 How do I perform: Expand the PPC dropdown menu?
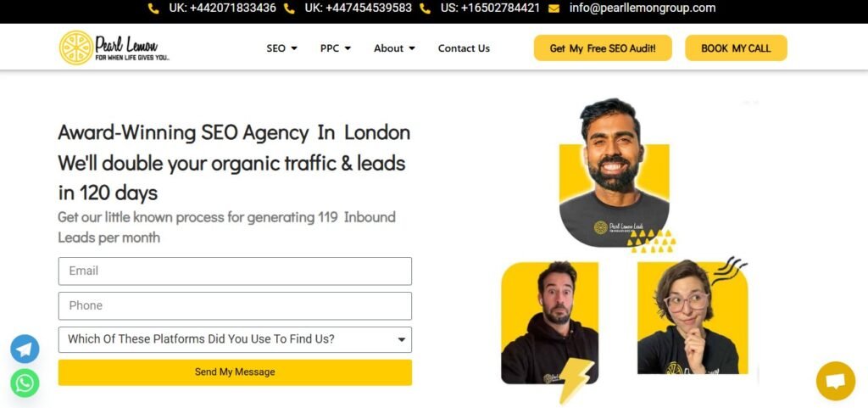tap(336, 48)
